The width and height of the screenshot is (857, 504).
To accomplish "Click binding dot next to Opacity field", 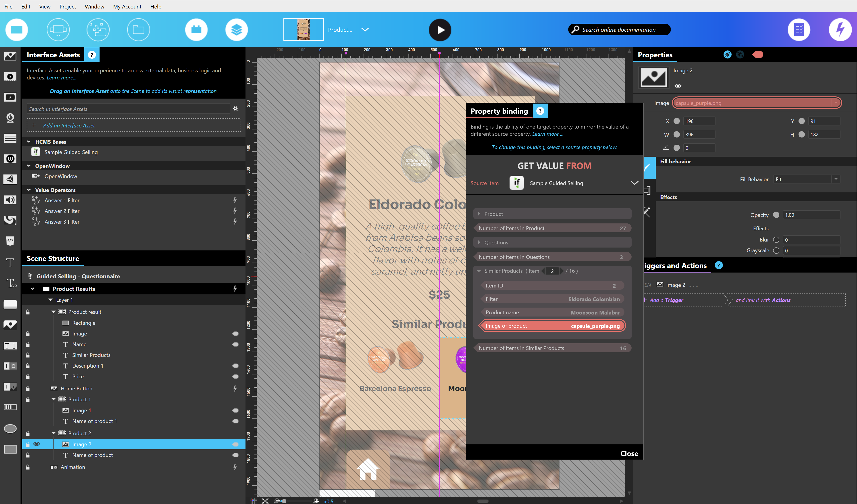I will coord(776,215).
